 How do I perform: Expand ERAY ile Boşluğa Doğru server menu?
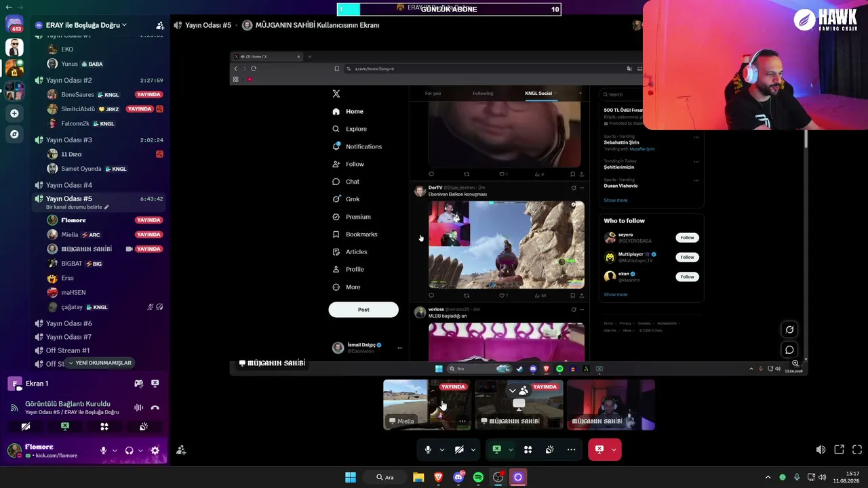click(124, 25)
